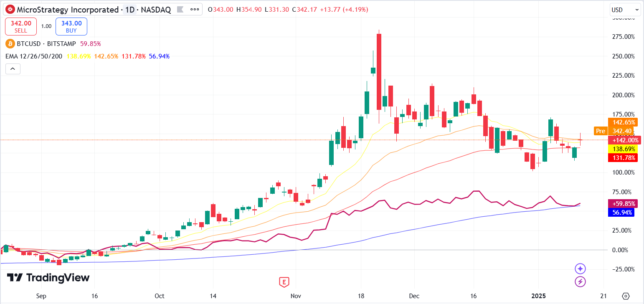Change the 1D interval selector
Viewport: 644px width, 304px height.
(130, 10)
